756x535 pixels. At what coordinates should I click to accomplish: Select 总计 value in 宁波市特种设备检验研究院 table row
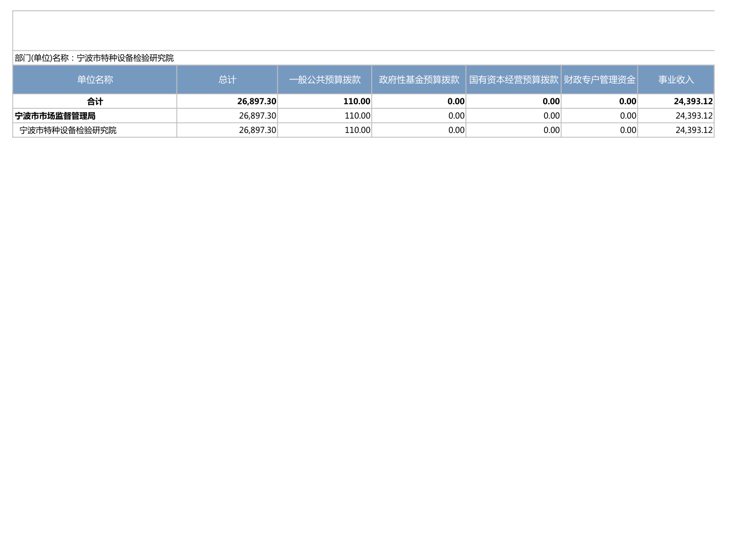click(x=258, y=130)
